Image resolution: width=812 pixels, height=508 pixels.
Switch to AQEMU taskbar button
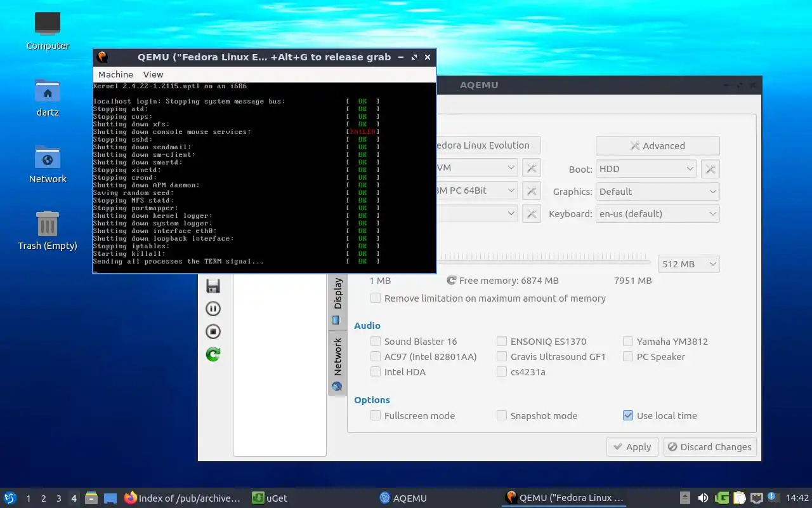tap(438, 498)
